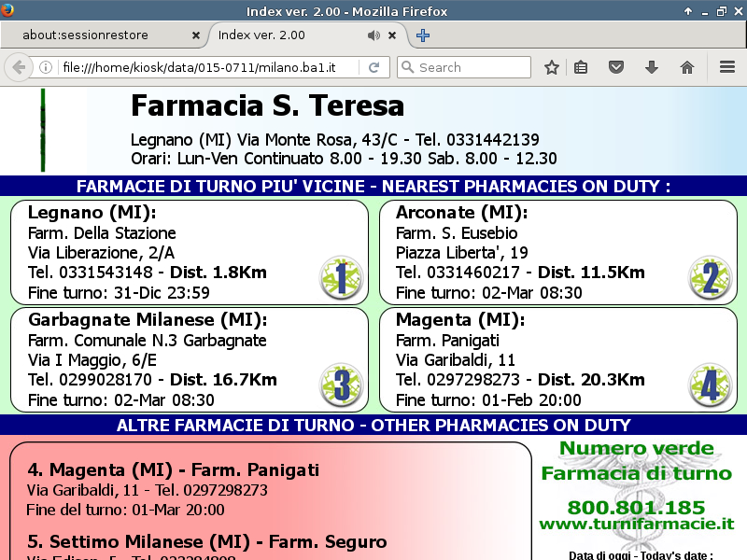This screenshot has width=747, height=560.
Task: Click the number 3 pharmacy badge icon
Action: (x=341, y=385)
